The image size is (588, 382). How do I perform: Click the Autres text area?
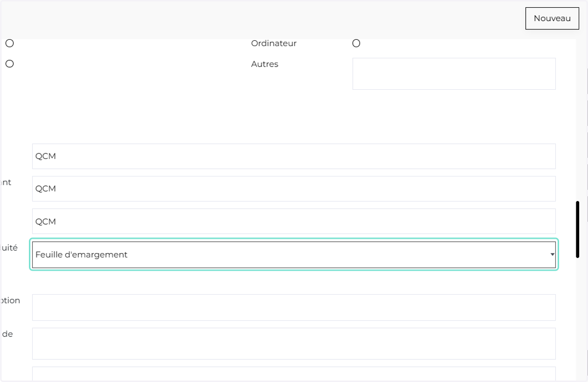click(x=454, y=74)
